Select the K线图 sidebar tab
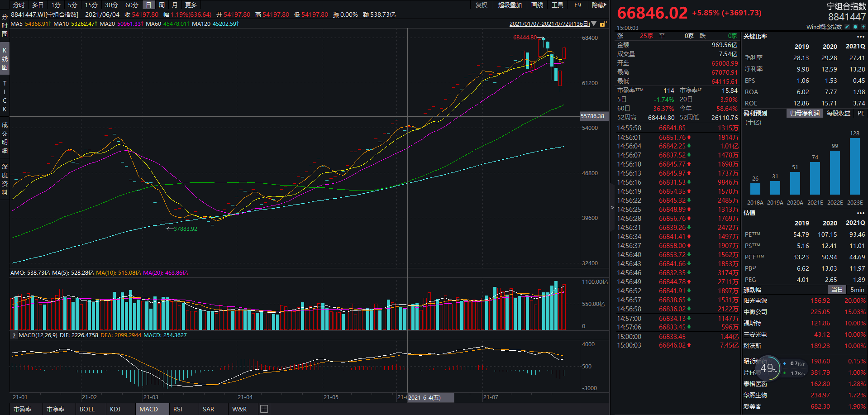This screenshot has width=868, height=415. (5, 59)
